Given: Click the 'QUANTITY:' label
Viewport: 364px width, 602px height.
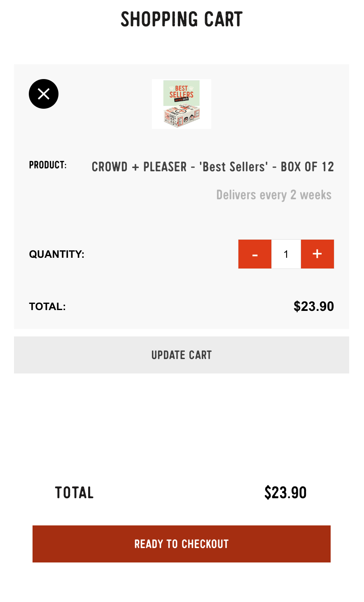Looking at the screenshot, I should [57, 254].
